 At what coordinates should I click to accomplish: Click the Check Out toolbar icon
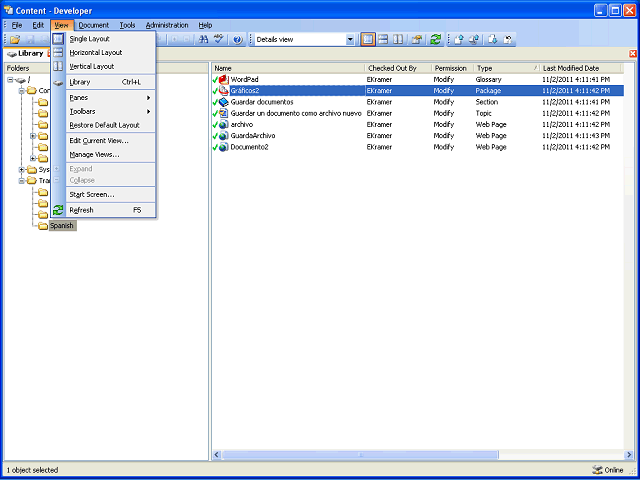point(474,40)
